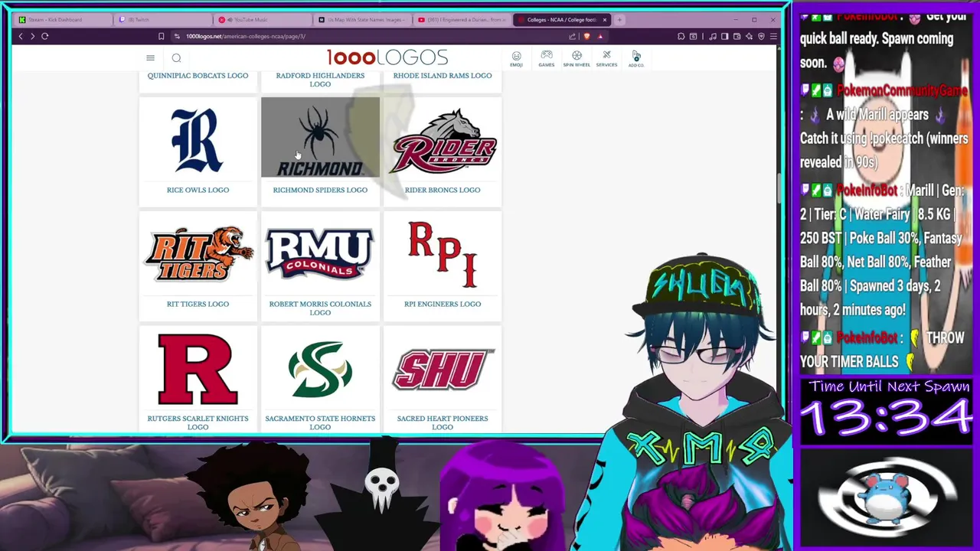Open the Brave Wallet icon
This screenshot has height=551, width=980.
pyautogui.click(x=737, y=36)
